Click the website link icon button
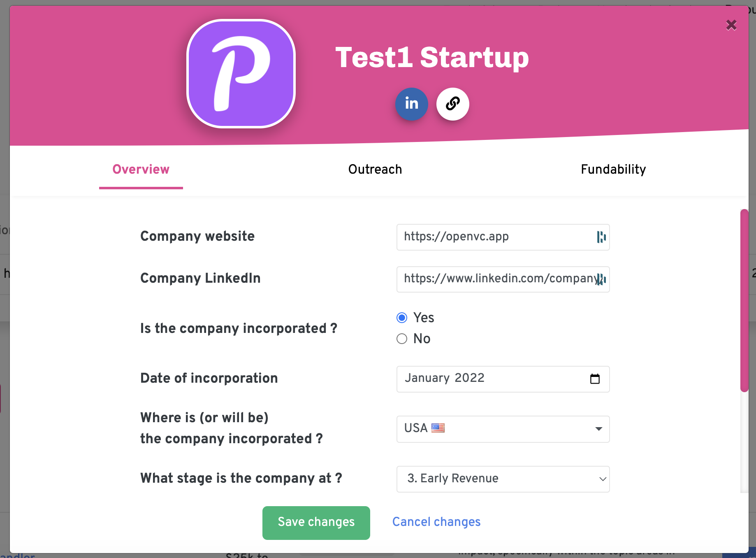The width and height of the screenshot is (756, 558). (x=453, y=104)
